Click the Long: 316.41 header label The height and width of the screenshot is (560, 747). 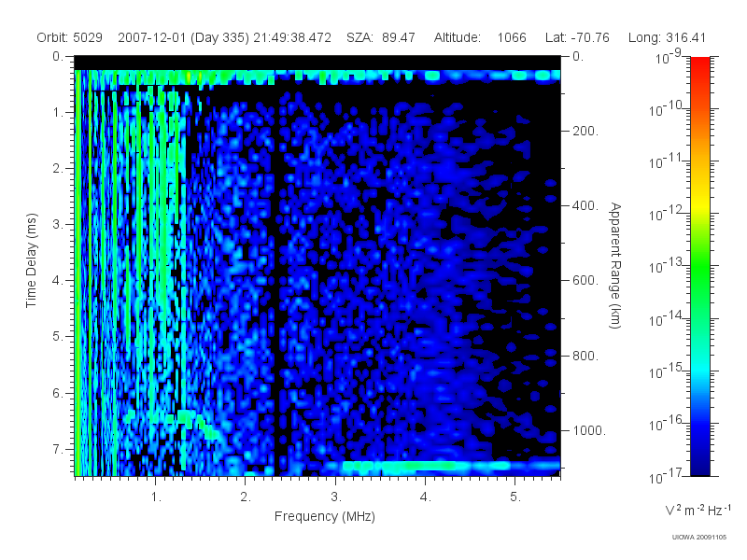[x=667, y=37]
